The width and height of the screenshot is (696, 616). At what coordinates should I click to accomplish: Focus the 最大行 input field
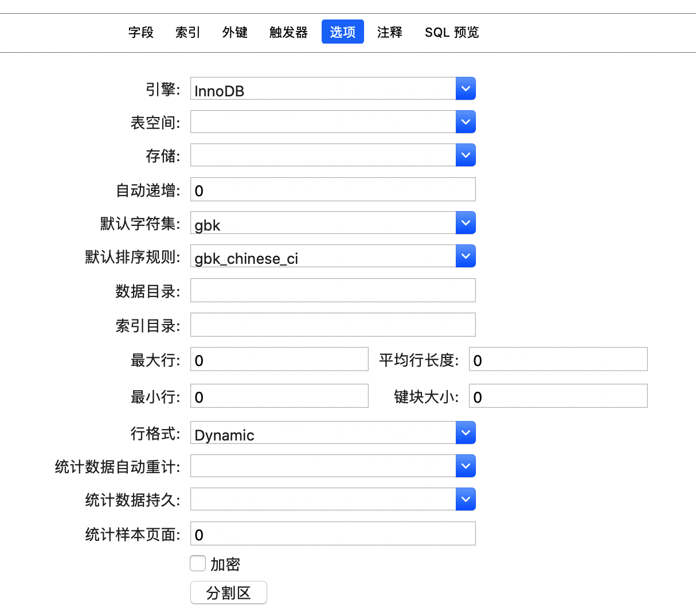pyautogui.click(x=279, y=359)
